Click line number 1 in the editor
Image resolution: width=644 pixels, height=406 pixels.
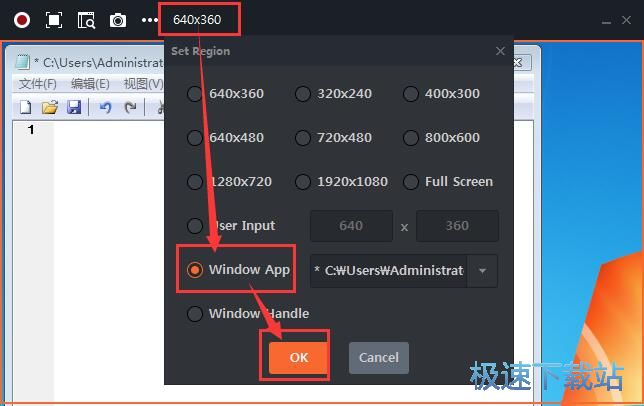(x=31, y=130)
